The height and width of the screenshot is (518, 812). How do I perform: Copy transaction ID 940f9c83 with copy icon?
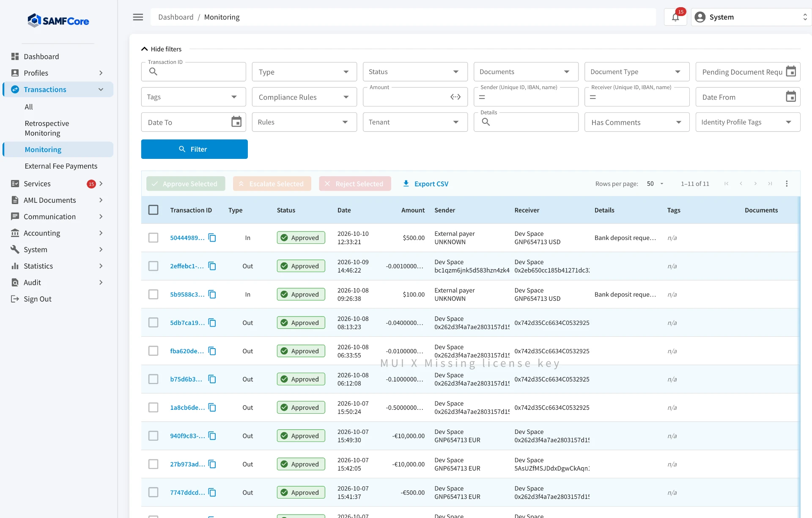(212, 436)
